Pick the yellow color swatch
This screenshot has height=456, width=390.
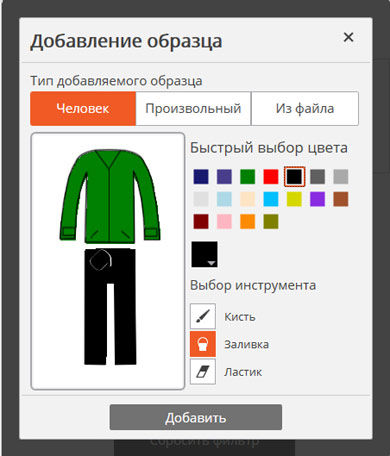click(x=294, y=199)
